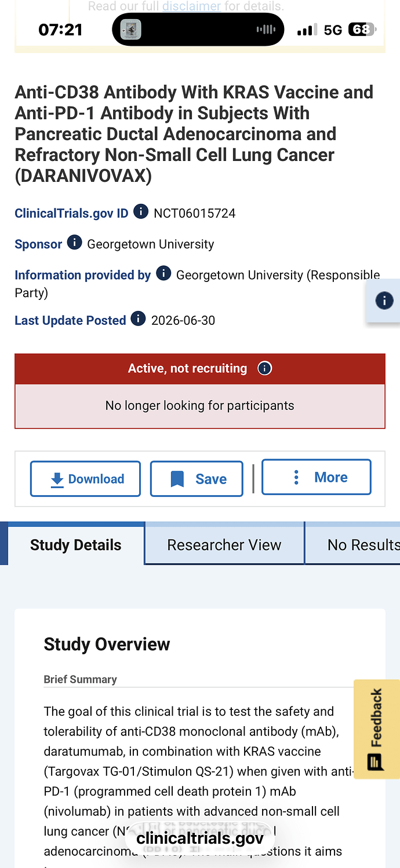Tap info icon after Information provided by
400x868 pixels.
click(163, 273)
